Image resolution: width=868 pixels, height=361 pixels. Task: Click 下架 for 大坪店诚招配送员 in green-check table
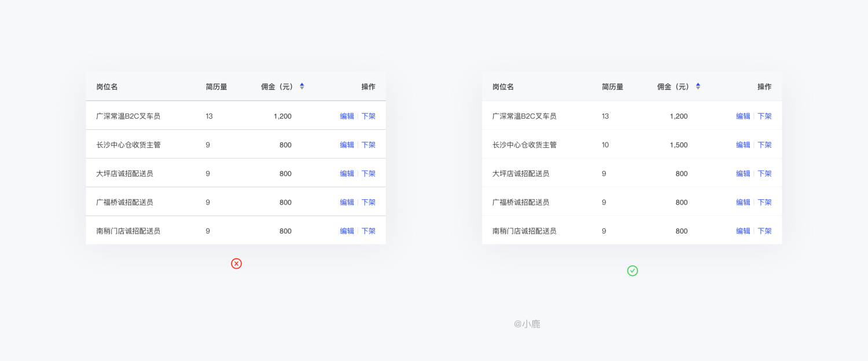point(765,173)
